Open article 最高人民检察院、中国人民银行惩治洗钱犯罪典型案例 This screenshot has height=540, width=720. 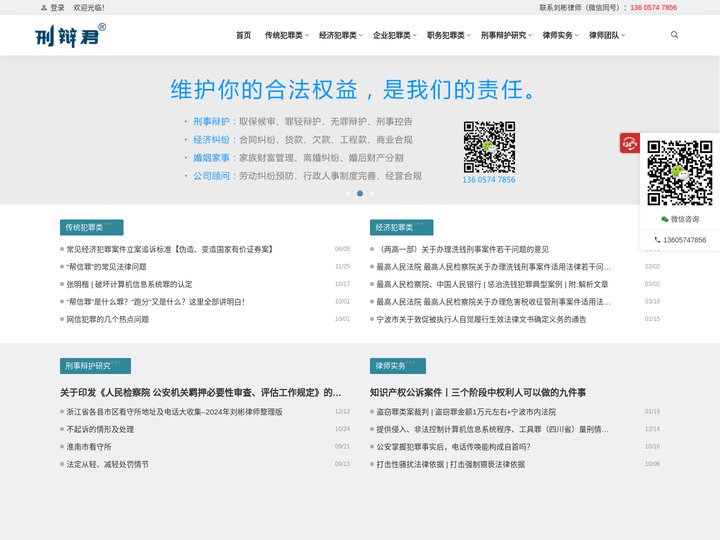pyautogui.click(x=492, y=284)
